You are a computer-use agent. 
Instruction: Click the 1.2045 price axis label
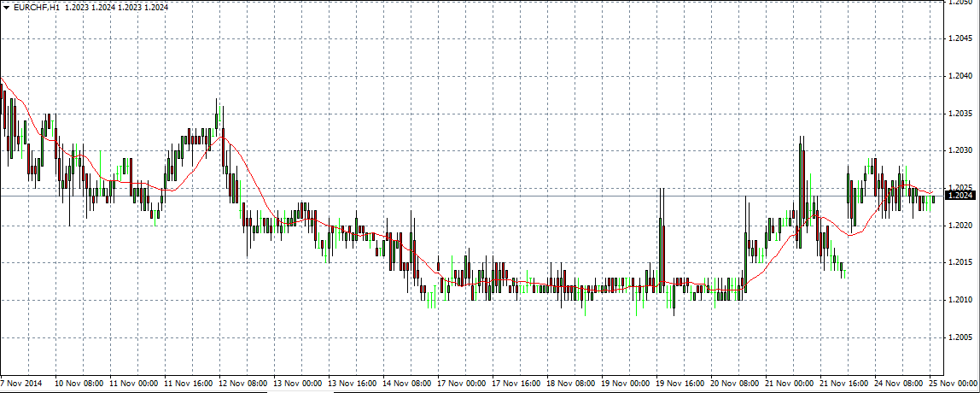961,38
